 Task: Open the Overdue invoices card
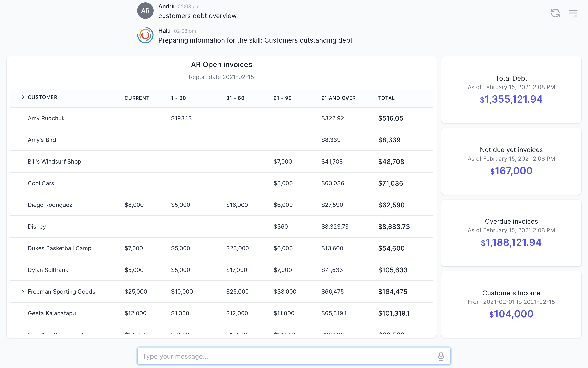(x=511, y=233)
